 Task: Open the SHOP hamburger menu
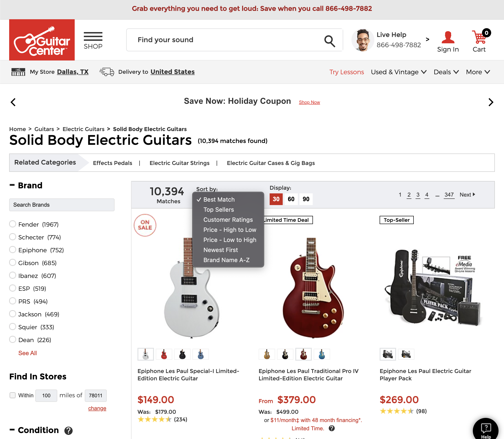point(93,40)
